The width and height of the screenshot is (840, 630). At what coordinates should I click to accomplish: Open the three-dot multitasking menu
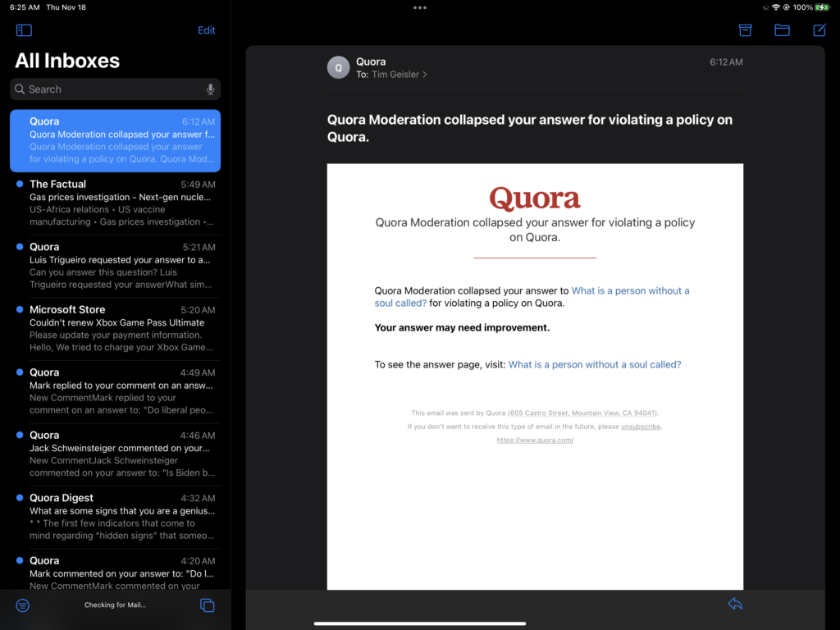coord(420,7)
